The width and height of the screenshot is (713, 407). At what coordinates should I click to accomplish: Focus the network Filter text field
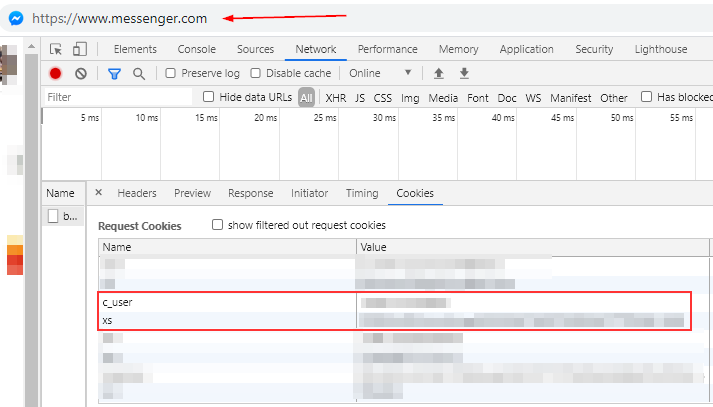tap(118, 97)
